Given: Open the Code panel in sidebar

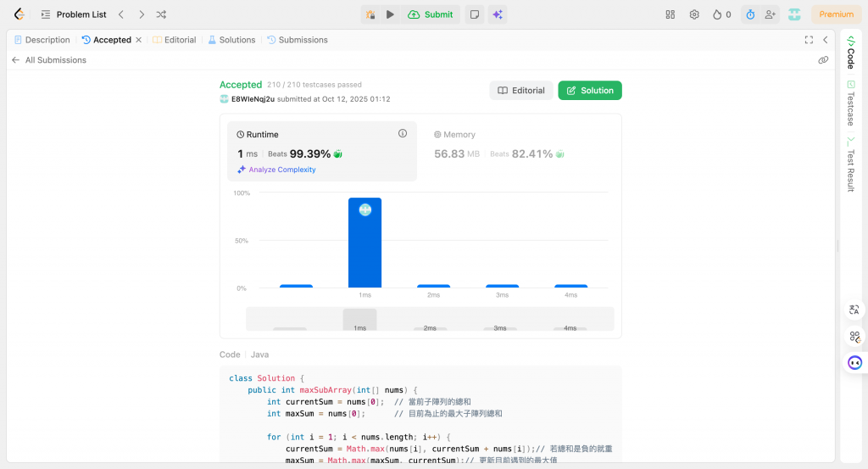Looking at the screenshot, I should [851, 53].
